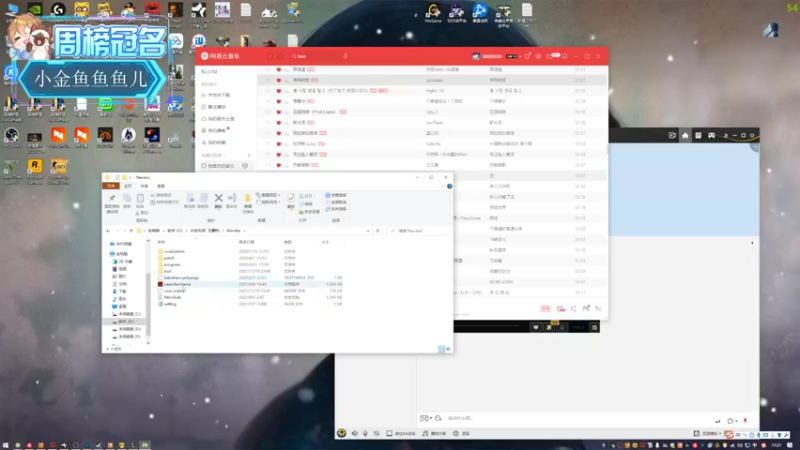
Task: Open Explorer address bar history dropdown
Action: point(368,231)
